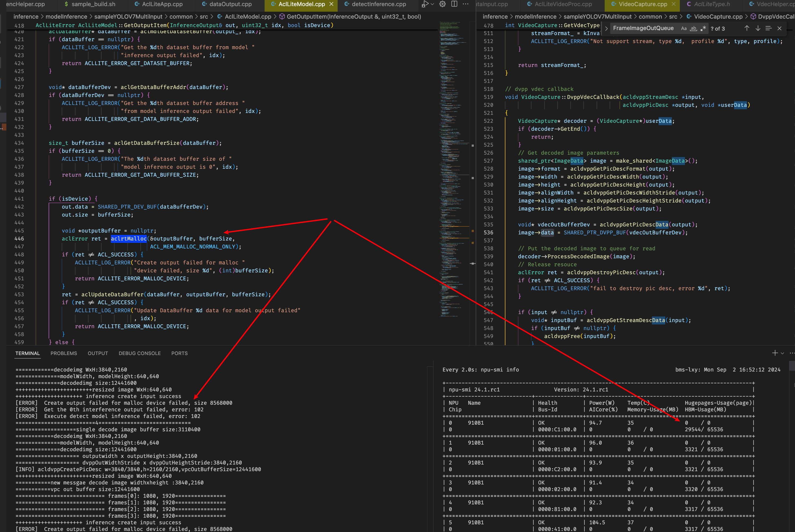Open the gear settings icon in editor toolbar
Viewport: 795px width, 532px height.
[x=442, y=4]
